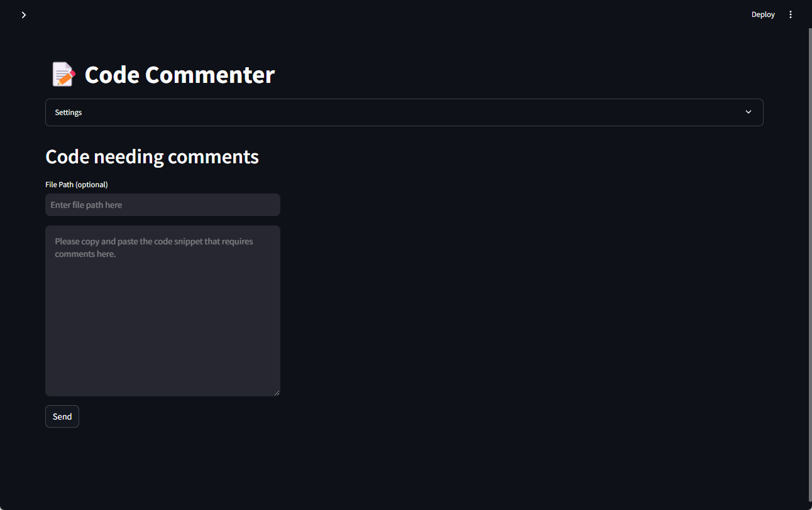Click the "Enter file path here" placeholder
The width and height of the screenshot is (812, 510).
[86, 205]
